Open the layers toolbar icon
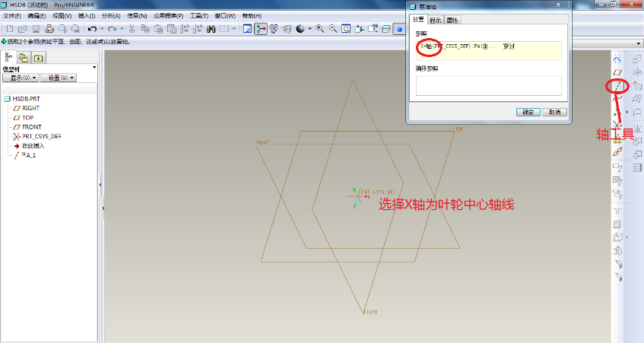 [386, 29]
